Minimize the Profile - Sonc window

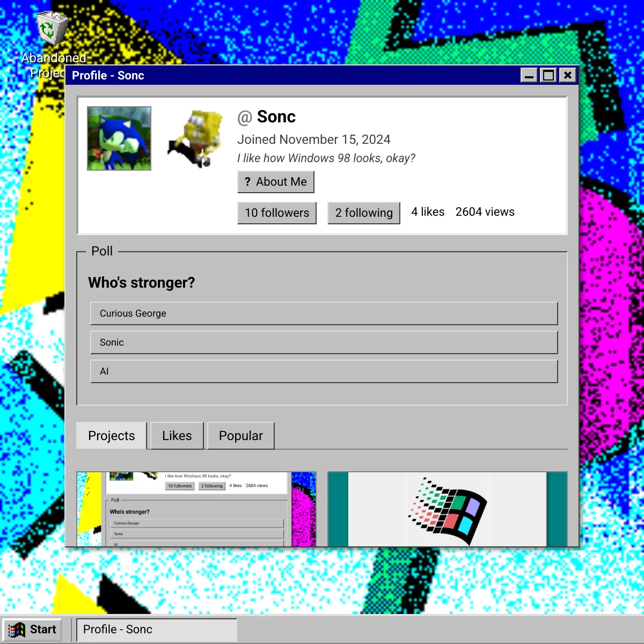tap(529, 75)
